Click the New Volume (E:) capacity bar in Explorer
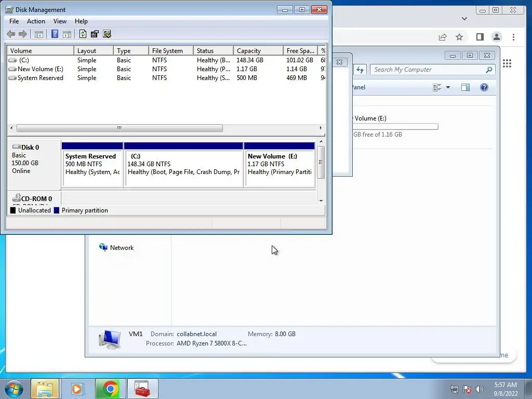 395,127
